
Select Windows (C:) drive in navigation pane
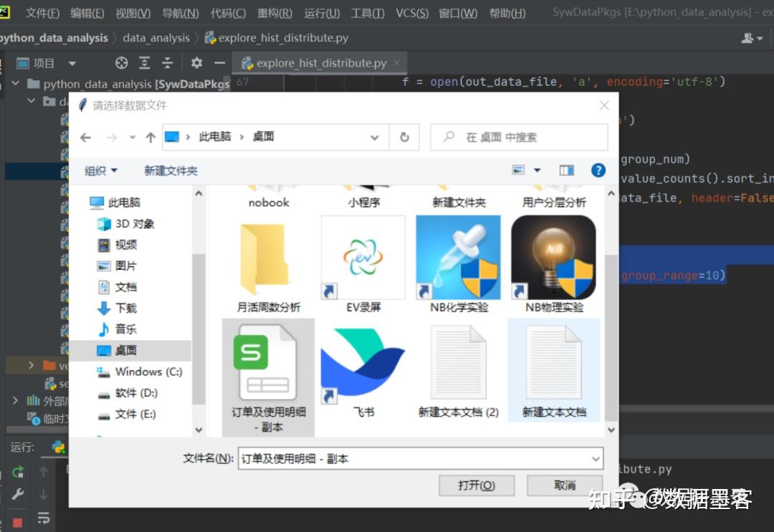139,372
